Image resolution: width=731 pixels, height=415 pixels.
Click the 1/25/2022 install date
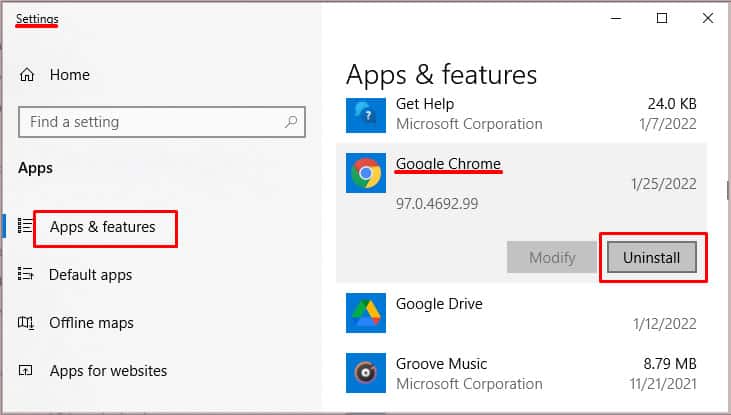point(664,184)
